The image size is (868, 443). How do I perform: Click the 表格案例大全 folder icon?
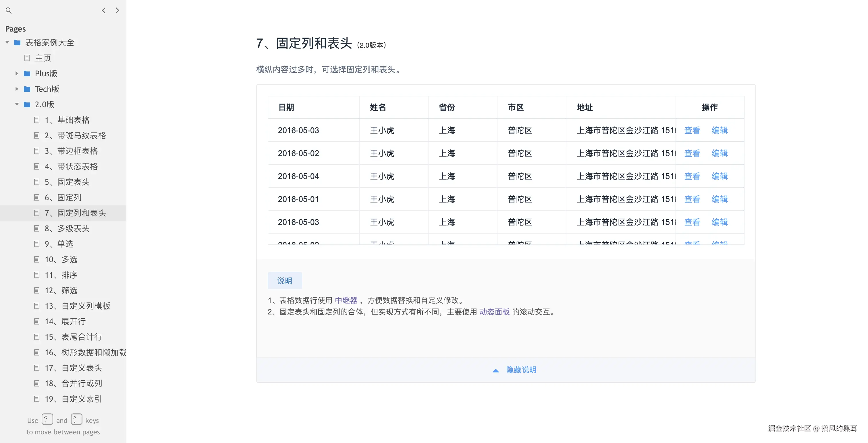[17, 42]
